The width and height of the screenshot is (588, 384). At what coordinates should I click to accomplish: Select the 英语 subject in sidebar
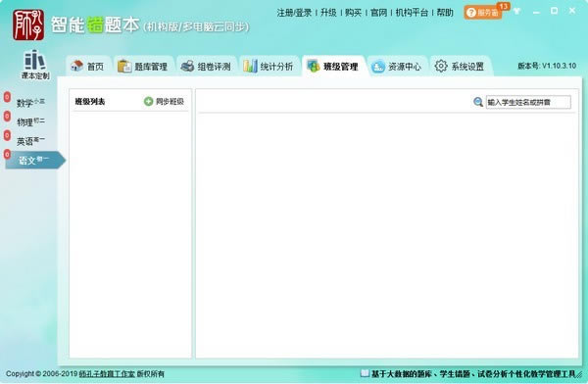pos(30,141)
